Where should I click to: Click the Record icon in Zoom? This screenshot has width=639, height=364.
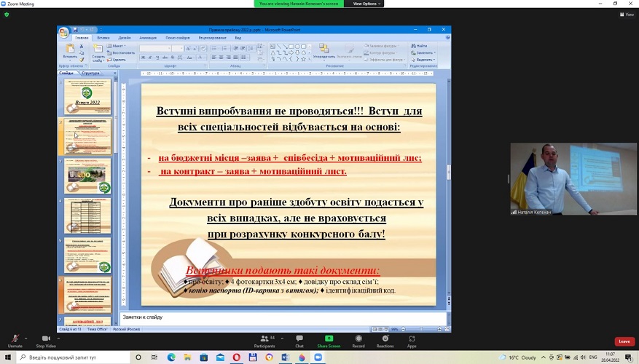[x=358, y=339]
